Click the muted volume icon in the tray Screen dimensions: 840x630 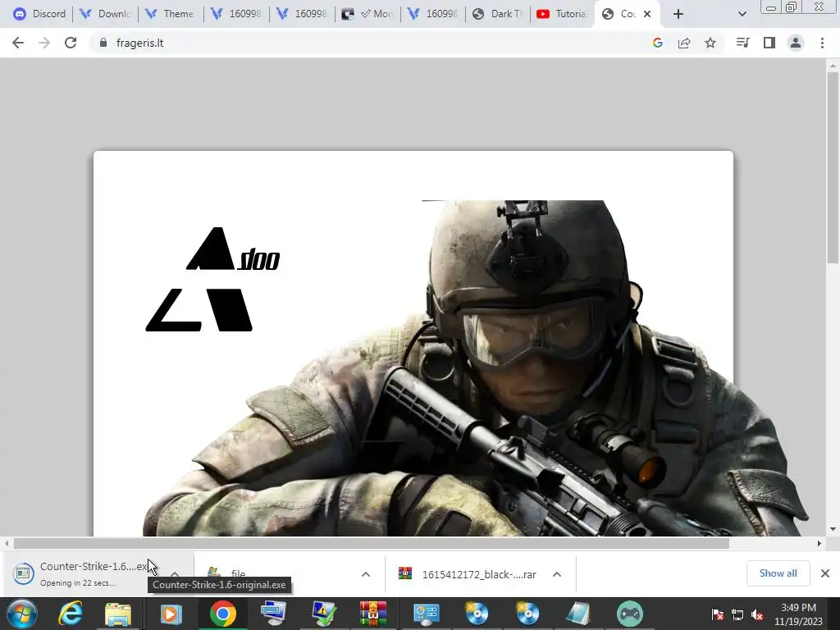[x=757, y=614]
